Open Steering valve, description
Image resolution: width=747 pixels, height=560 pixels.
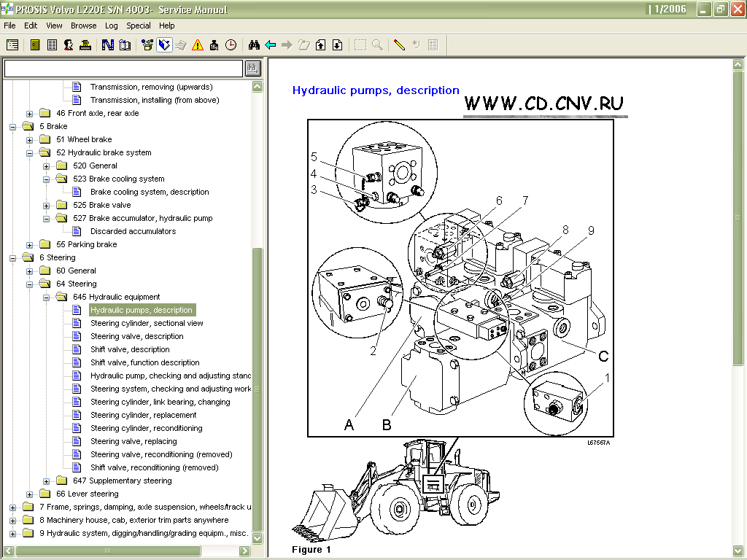point(136,336)
